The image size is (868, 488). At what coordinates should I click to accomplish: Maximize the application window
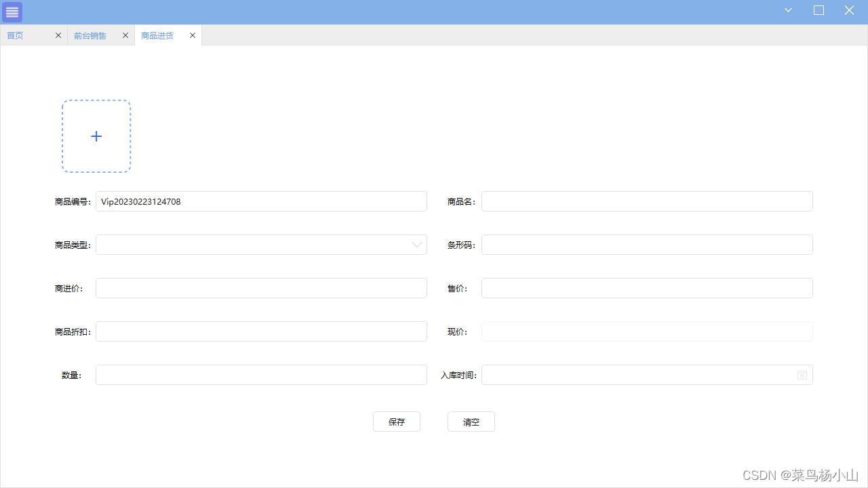pyautogui.click(x=818, y=10)
